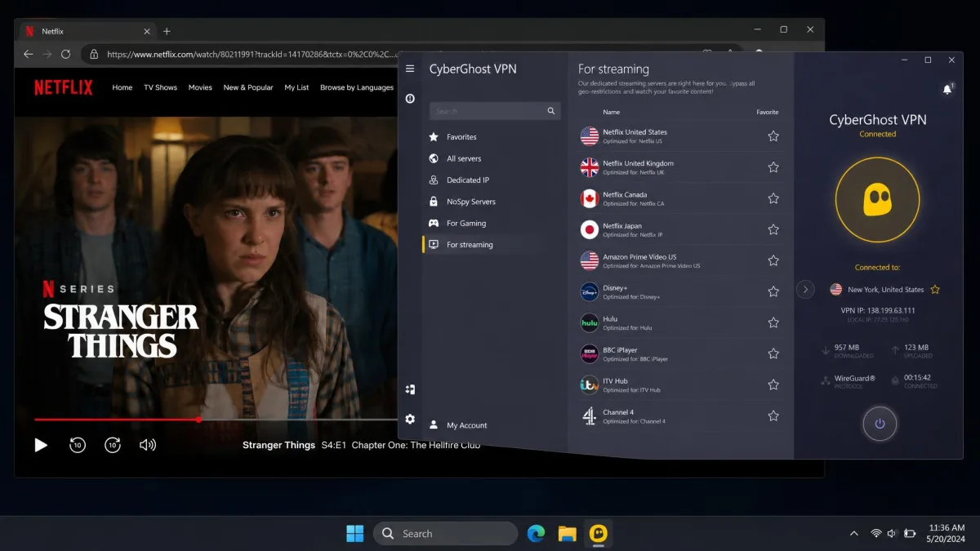980x551 pixels.
Task: Favorite the Netflix Japan server
Action: click(773, 229)
